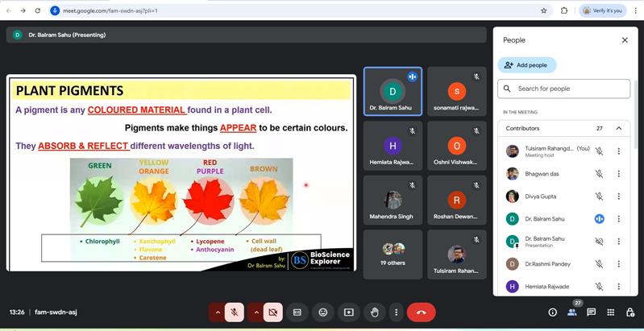Click the fam-swdn-asj meeting code
This screenshot has width=644, height=331.
point(56,312)
